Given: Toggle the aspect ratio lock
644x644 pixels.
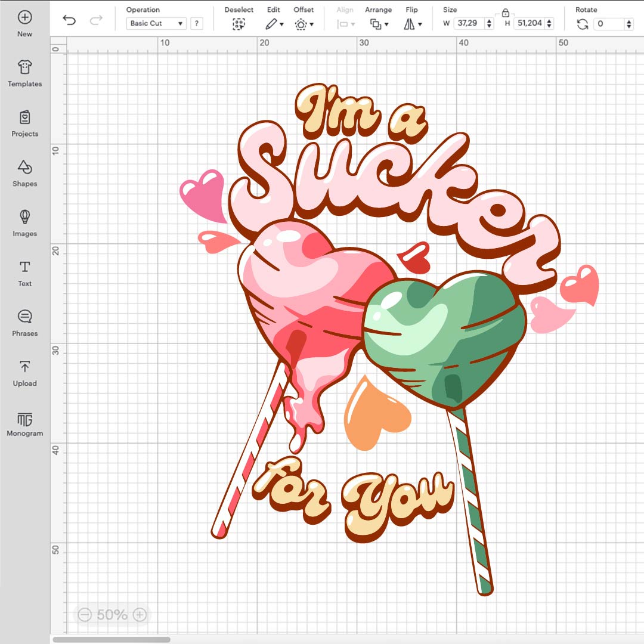Looking at the screenshot, I should [505, 13].
